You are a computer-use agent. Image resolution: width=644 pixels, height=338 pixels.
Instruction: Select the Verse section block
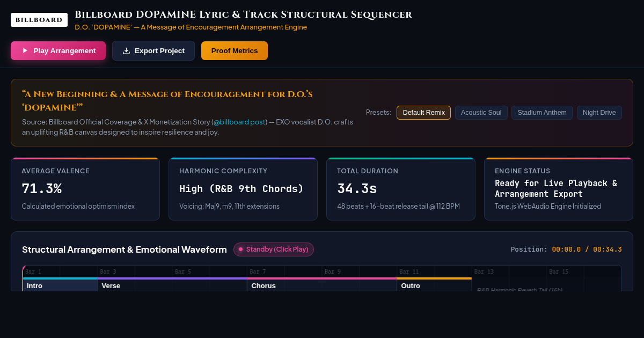(172, 285)
